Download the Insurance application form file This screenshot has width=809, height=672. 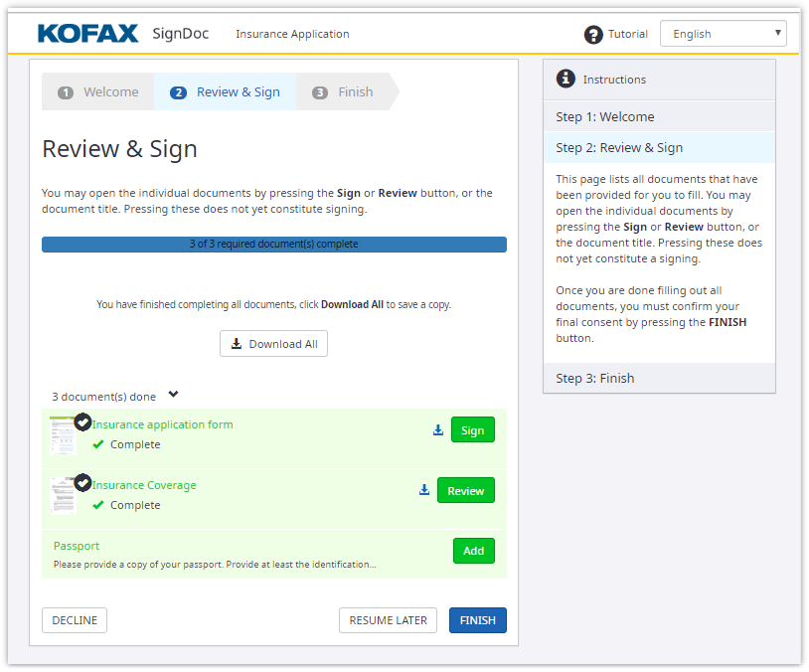point(438,430)
